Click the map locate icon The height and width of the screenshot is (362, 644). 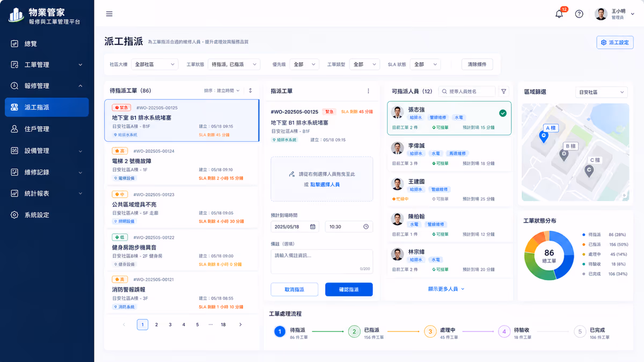click(x=625, y=196)
